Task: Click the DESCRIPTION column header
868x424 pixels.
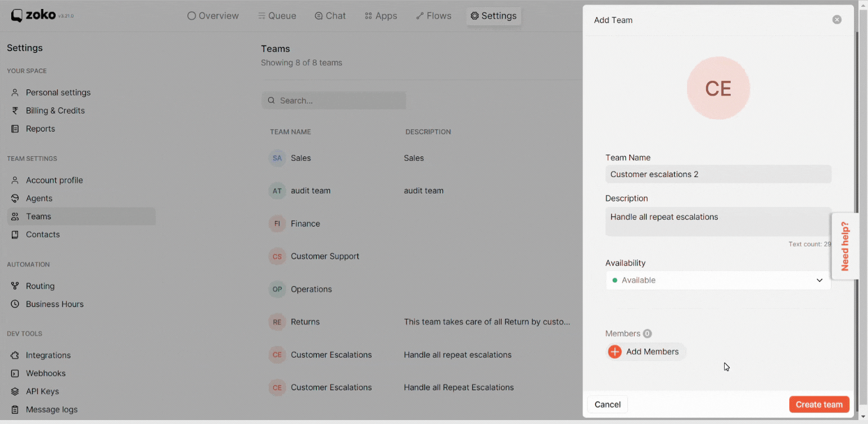Action: click(x=428, y=132)
